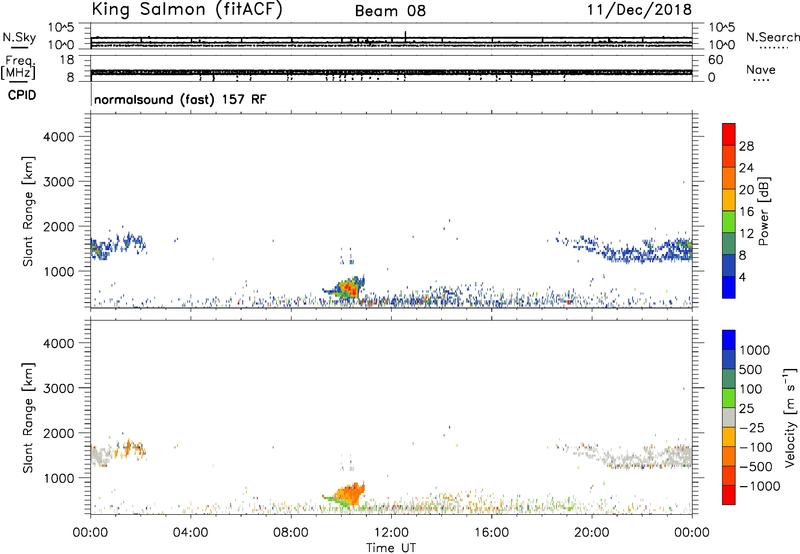Click the 20:00 time tick label

[x=591, y=533]
